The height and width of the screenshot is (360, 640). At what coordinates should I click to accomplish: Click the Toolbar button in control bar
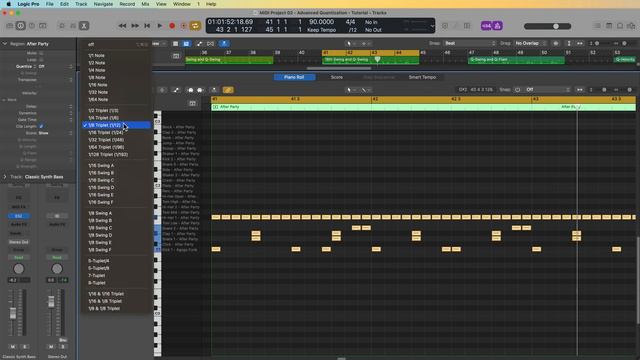[x=42, y=26]
